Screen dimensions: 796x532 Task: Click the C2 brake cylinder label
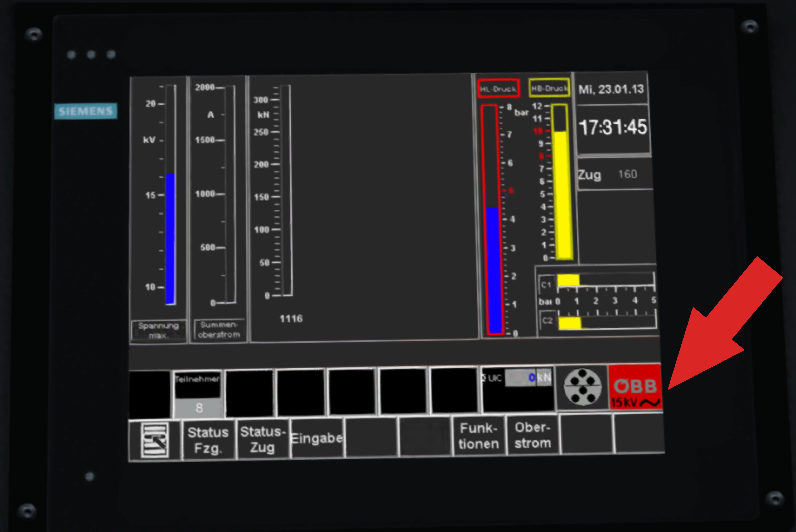547,320
